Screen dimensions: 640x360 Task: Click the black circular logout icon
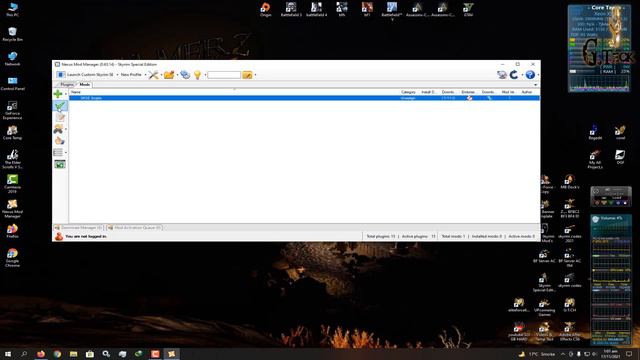tap(514, 75)
